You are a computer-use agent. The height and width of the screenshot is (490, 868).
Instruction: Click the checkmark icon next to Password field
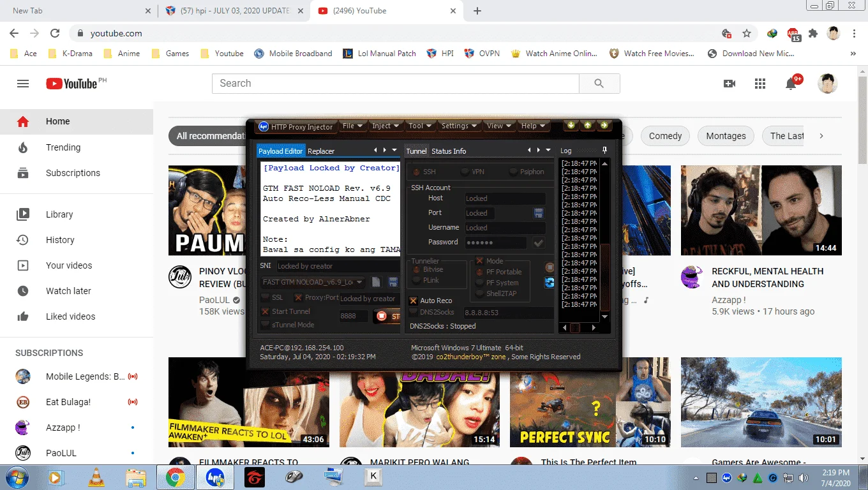pyautogui.click(x=539, y=242)
